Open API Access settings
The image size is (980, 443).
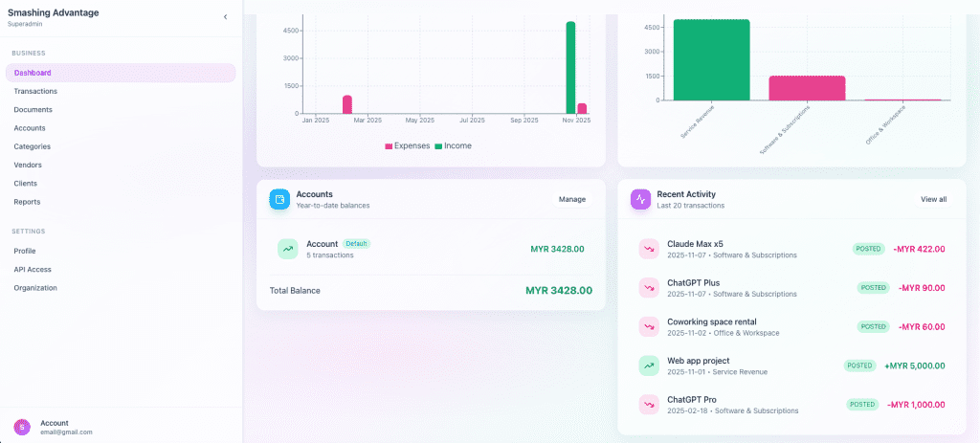[33, 269]
